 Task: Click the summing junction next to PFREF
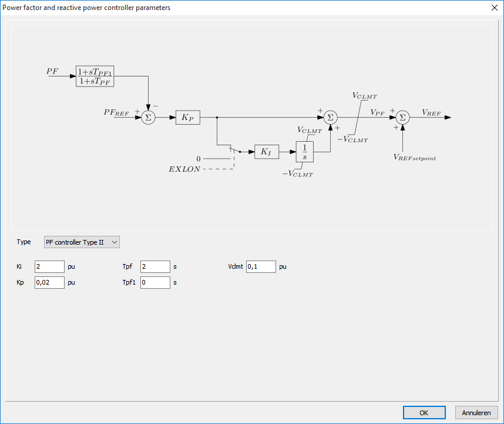(x=148, y=118)
